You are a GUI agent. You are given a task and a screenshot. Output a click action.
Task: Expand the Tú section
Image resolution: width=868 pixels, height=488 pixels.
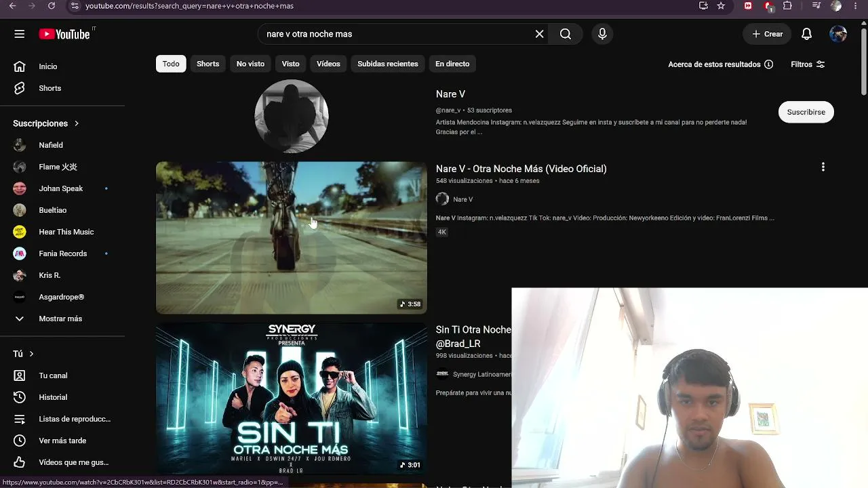24,354
